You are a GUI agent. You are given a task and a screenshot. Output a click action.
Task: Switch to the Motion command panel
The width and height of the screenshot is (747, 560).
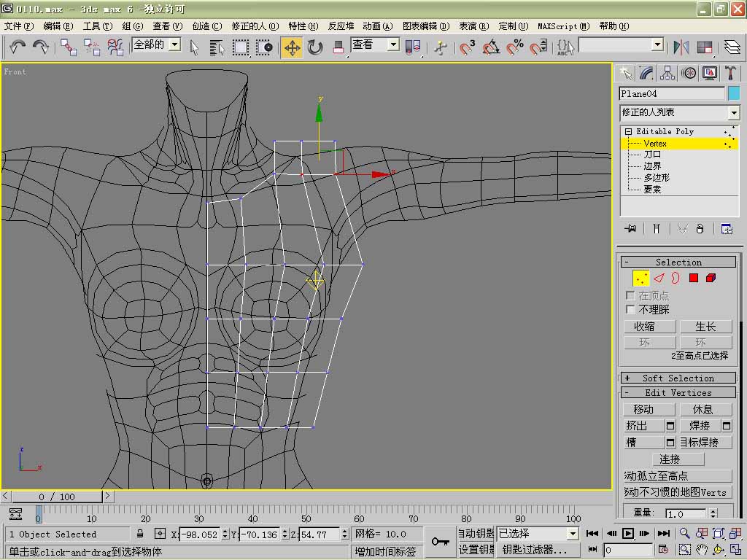689,74
